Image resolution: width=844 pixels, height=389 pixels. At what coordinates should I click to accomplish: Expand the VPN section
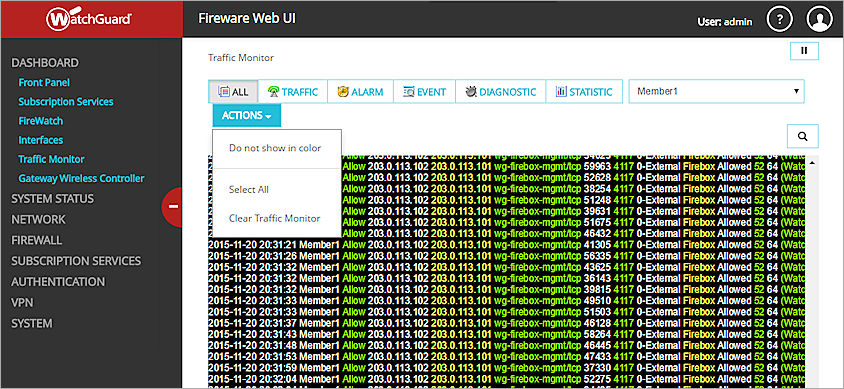(x=22, y=303)
